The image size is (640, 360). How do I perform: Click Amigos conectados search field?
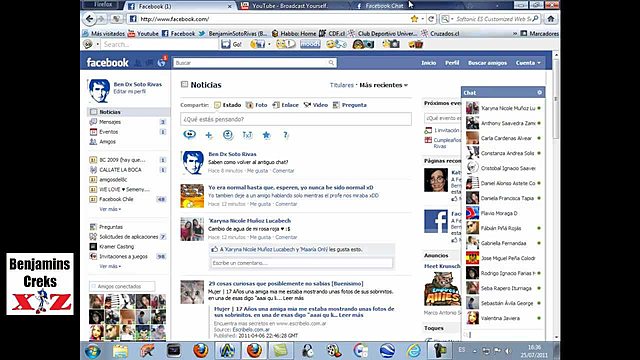tap(122, 286)
